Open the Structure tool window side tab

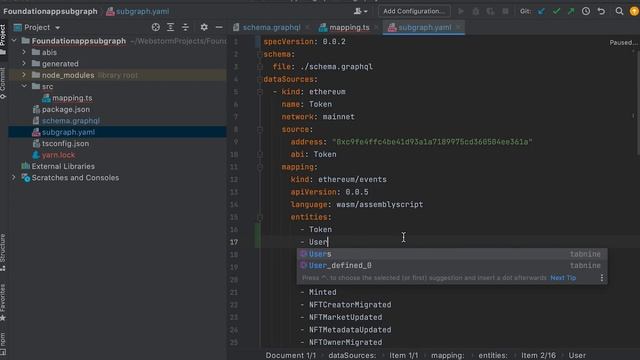[x=3, y=252]
